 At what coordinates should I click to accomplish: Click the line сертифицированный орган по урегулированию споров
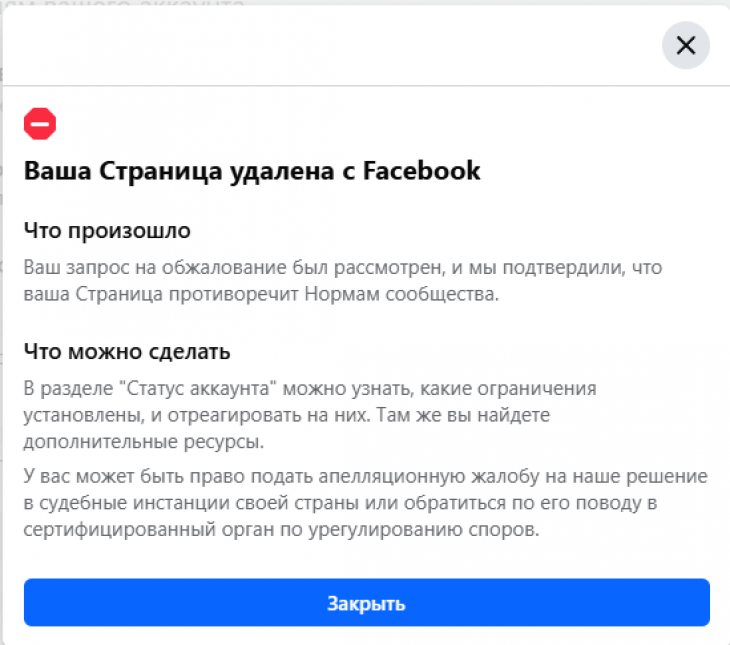(x=281, y=530)
